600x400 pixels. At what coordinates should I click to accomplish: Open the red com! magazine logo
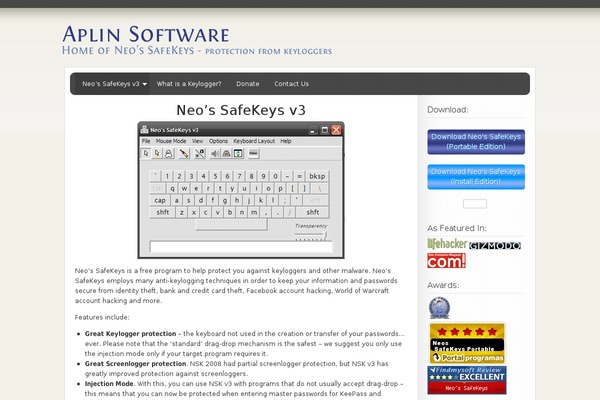[446, 261]
